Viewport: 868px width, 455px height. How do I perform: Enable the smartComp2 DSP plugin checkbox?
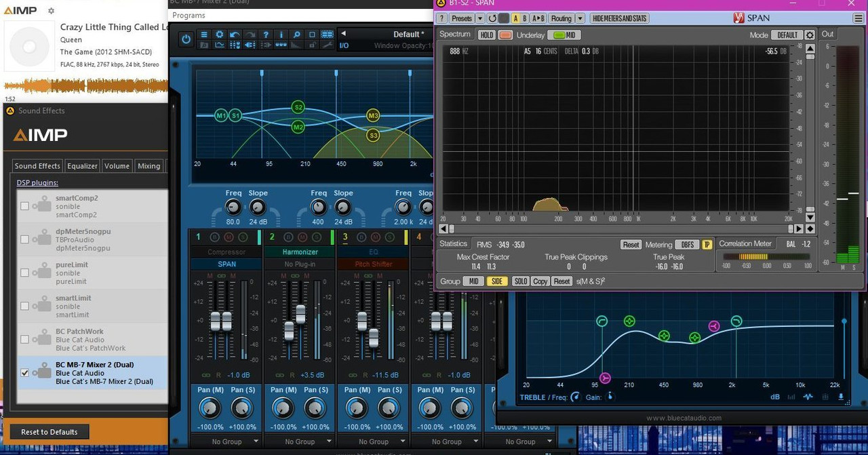[x=25, y=206]
